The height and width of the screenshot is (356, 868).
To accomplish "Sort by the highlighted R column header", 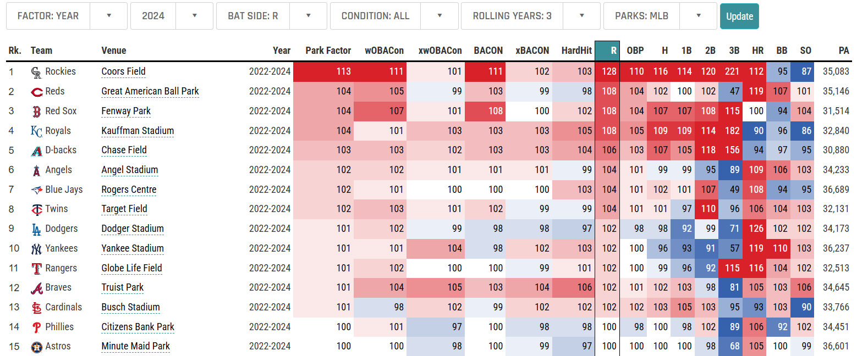I will (608, 51).
